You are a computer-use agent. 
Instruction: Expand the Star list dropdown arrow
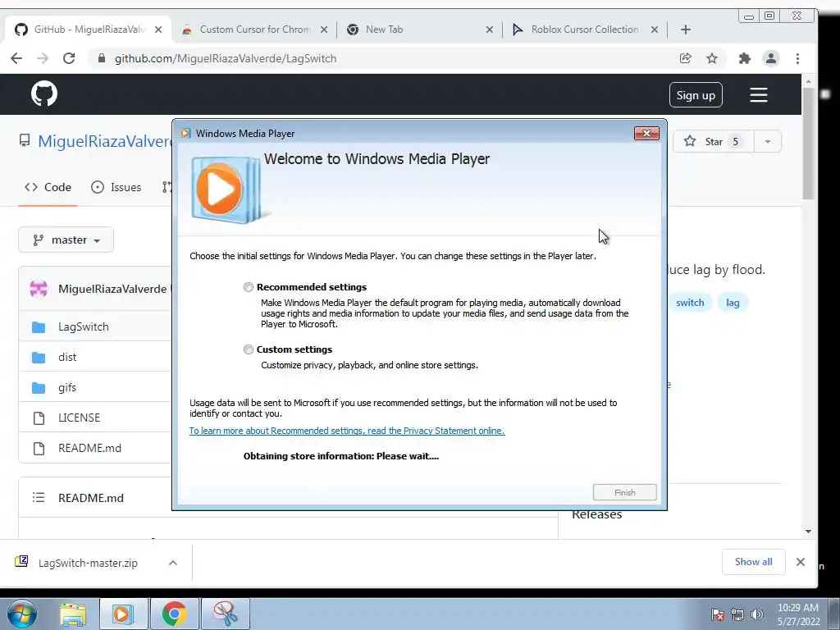[768, 141]
